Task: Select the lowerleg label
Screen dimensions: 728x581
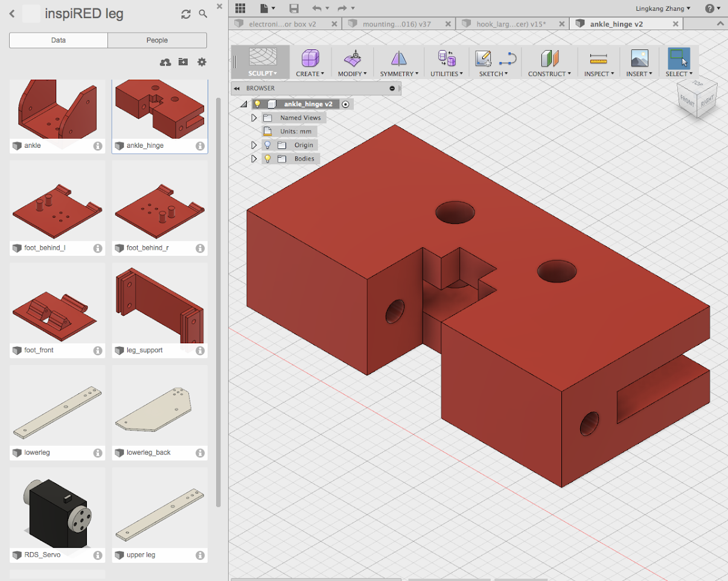Action: [37, 452]
